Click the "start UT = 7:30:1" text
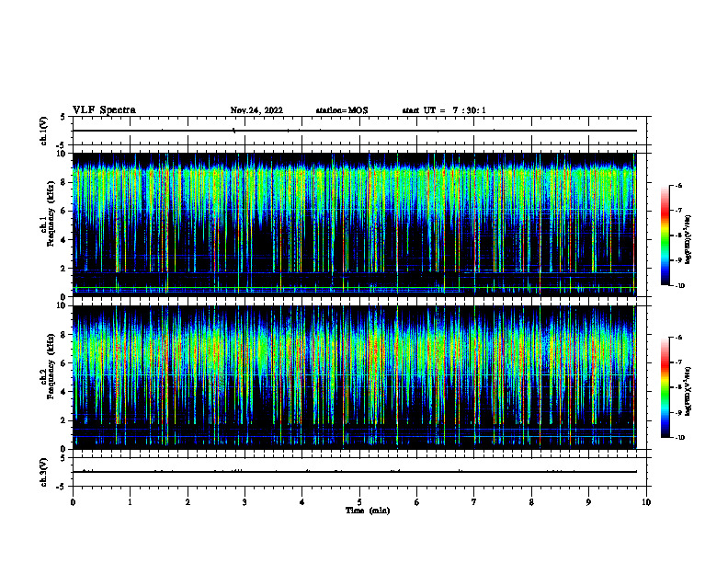 (x=444, y=110)
